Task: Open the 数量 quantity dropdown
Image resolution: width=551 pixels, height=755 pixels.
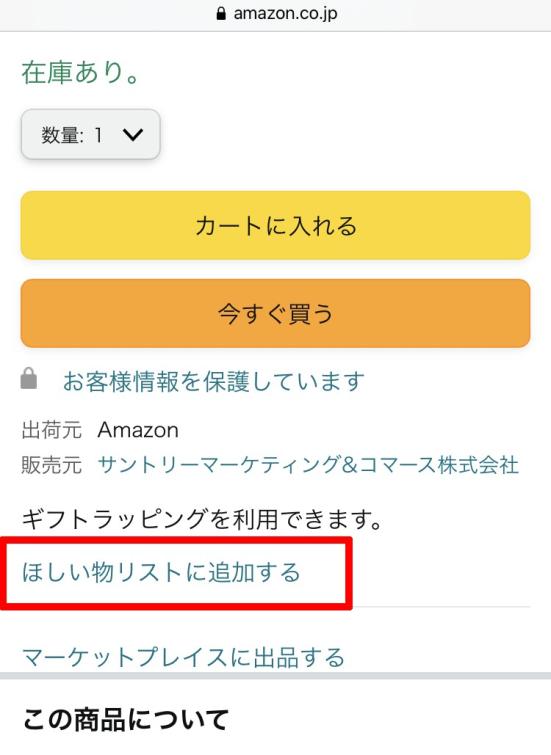Action: (91, 134)
